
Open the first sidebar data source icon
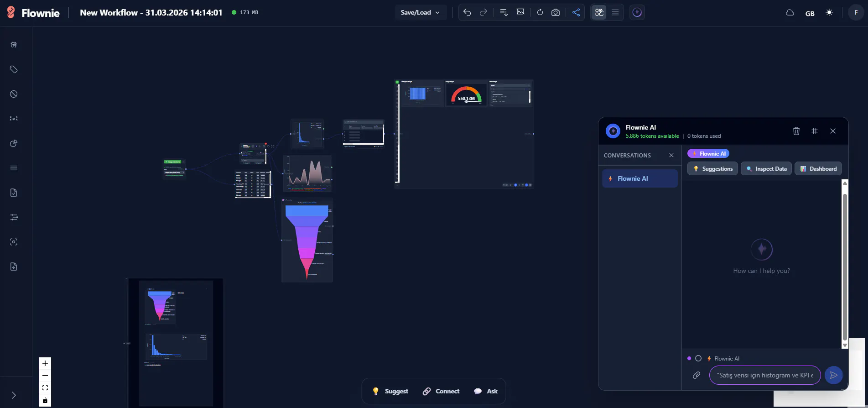tap(14, 45)
